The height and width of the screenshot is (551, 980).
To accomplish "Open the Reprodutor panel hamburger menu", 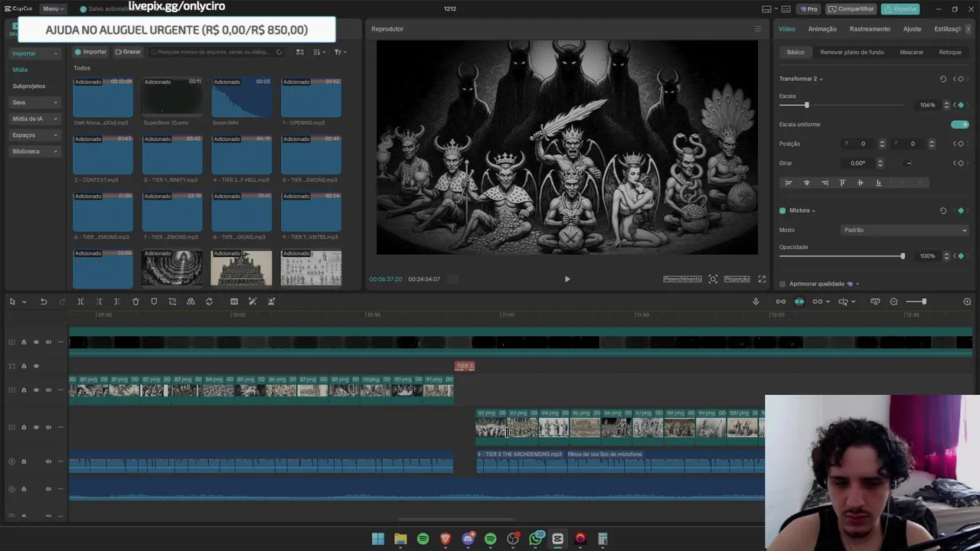I will coord(758,29).
